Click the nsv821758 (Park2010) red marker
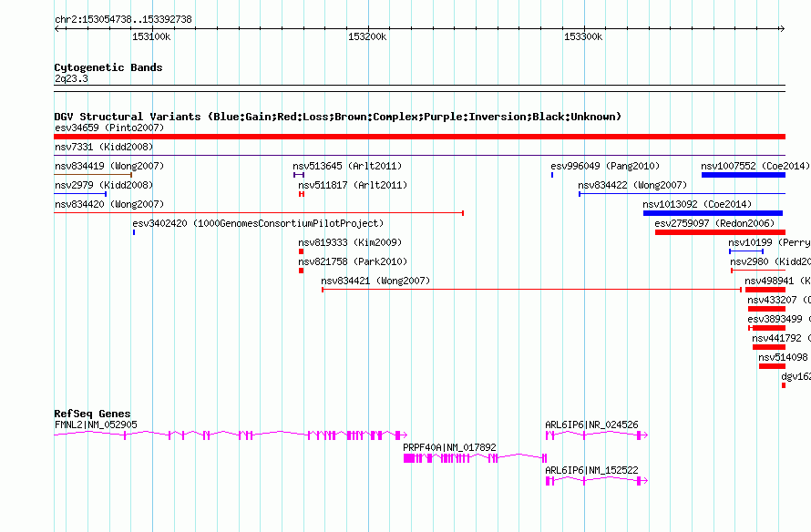811x532 pixels. pos(301,271)
